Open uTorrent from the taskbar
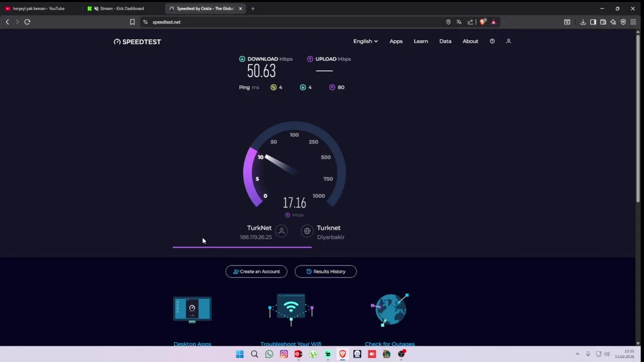644x362 pixels. click(313, 354)
